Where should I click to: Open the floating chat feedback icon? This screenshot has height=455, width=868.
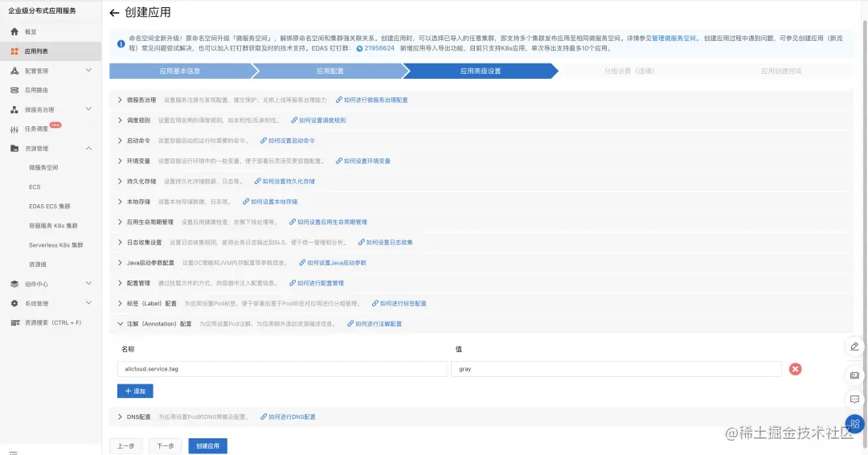[x=854, y=399]
